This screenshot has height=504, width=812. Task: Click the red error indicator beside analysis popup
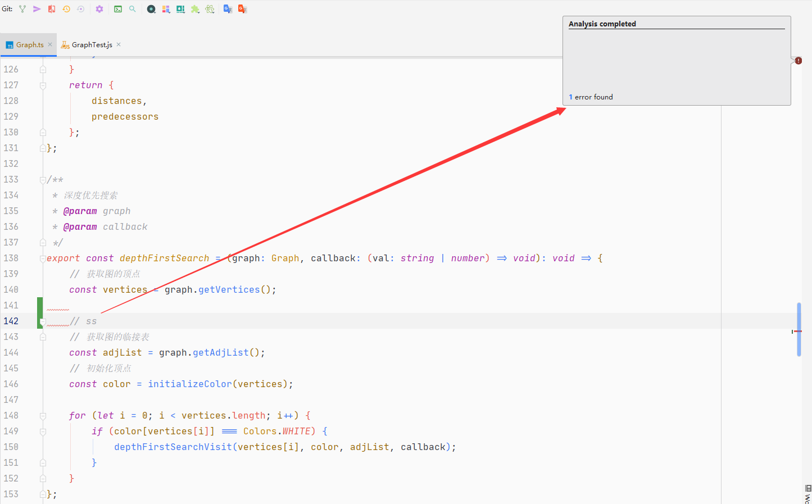click(799, 61)
